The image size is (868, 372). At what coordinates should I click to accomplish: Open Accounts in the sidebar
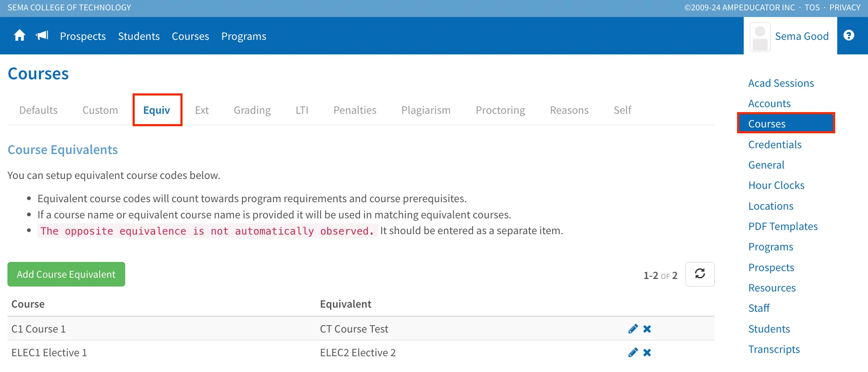[x=769, y=103]
